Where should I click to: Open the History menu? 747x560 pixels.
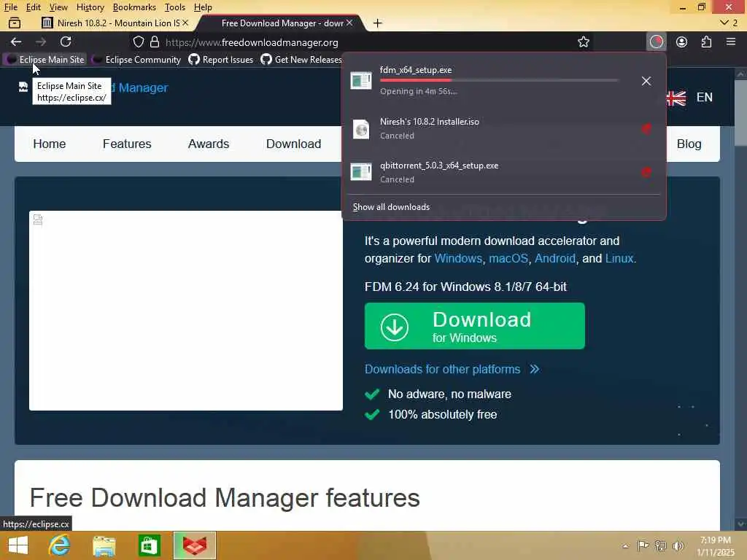90,7
